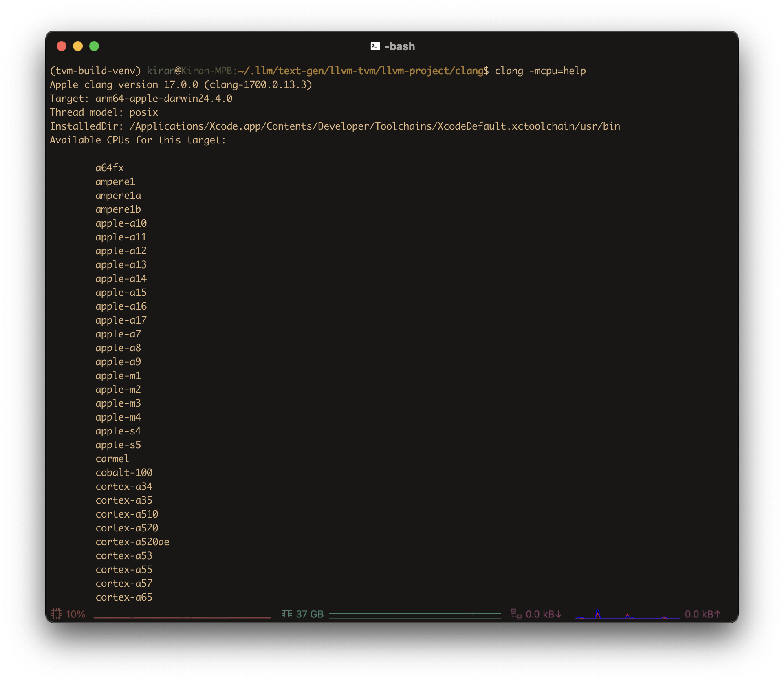Click the apple-m3 entry
Image resolution: width=784 pixels, height=683 pixels.
pyautogui.click(x=118, y=403)
